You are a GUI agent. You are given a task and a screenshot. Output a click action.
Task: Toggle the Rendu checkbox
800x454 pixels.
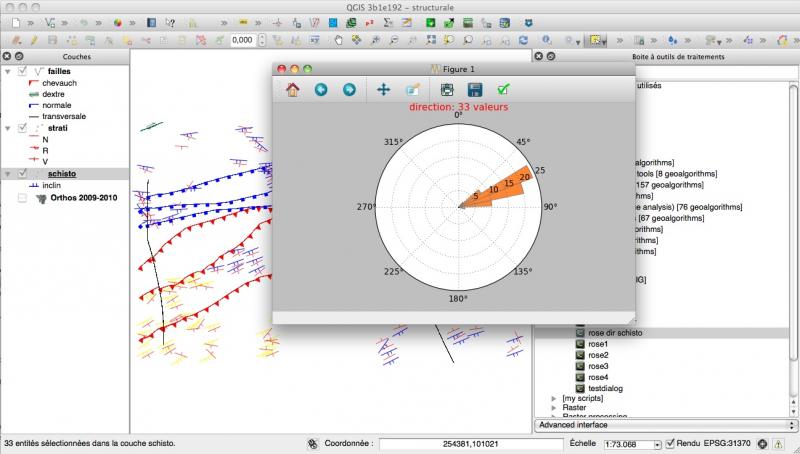coord(670,443)
